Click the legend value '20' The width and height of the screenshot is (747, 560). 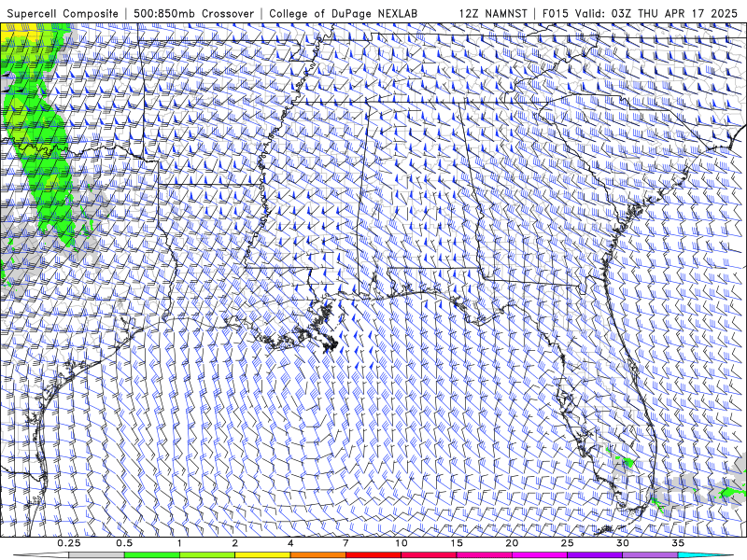pyautogui.click(x=512, y=543)
